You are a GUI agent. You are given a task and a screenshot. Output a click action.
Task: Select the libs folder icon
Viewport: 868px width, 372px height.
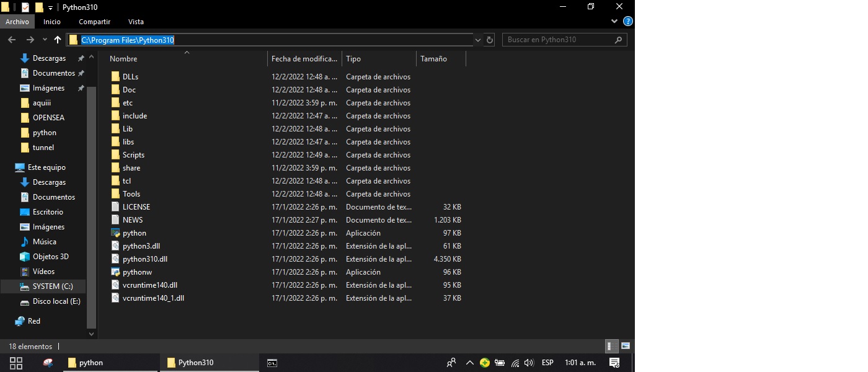115,142
